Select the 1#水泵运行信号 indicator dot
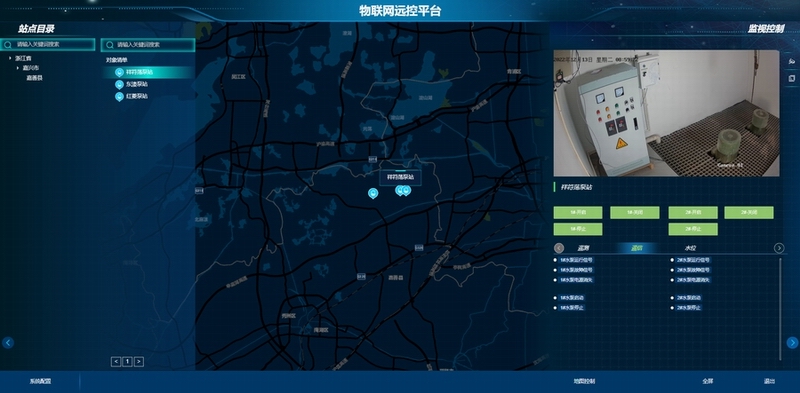 tap(556, 260)
